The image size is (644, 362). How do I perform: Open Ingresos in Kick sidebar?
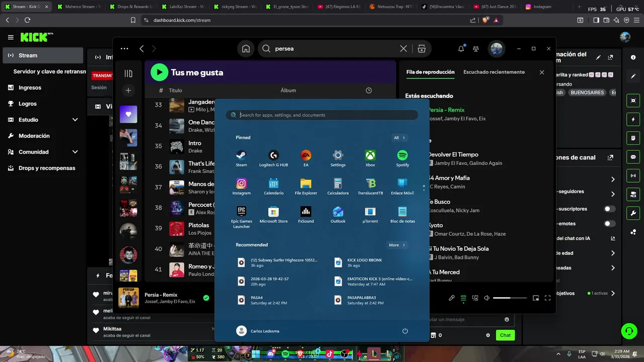43,87
